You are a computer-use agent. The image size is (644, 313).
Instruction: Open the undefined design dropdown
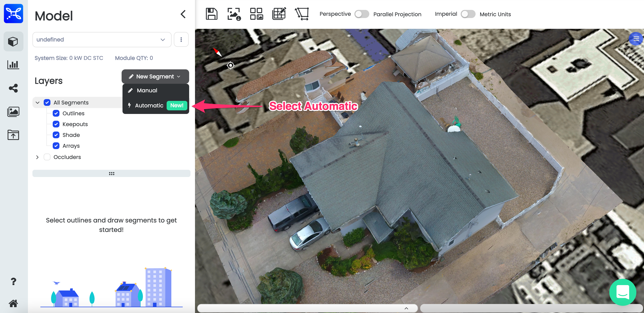[102, 39]
